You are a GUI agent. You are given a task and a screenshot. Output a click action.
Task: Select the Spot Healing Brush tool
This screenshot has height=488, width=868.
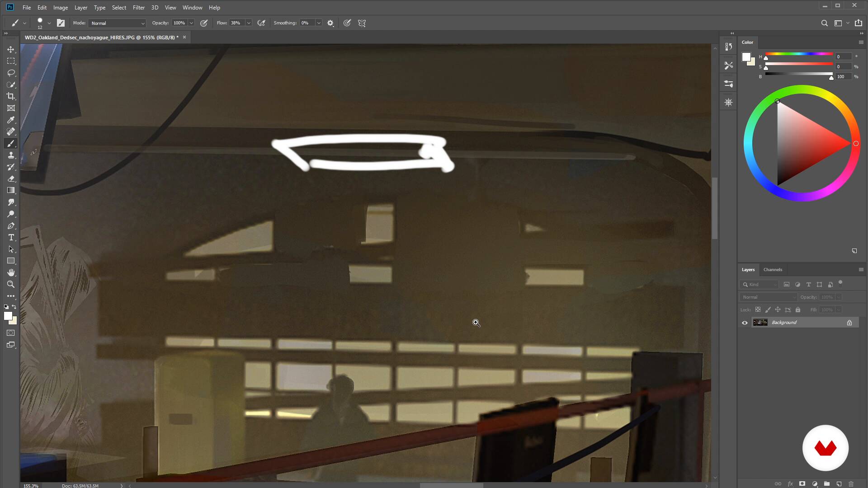point(11,131)
